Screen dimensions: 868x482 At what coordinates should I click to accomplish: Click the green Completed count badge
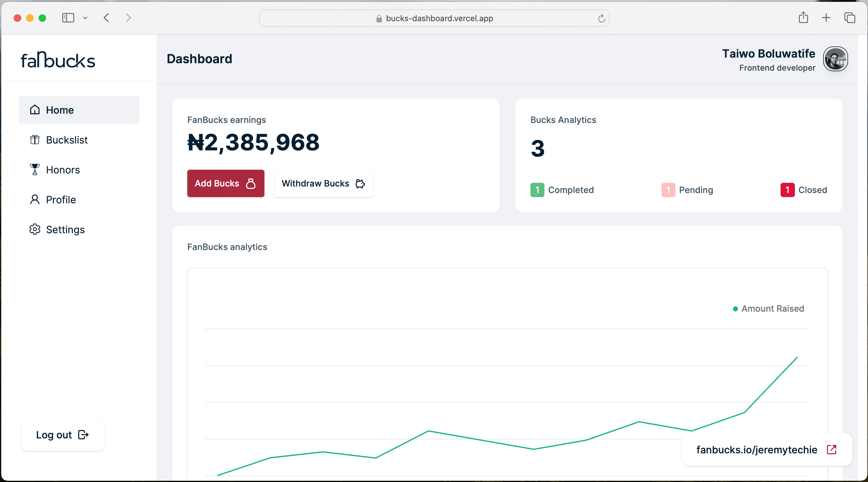(x=537, y=190)
